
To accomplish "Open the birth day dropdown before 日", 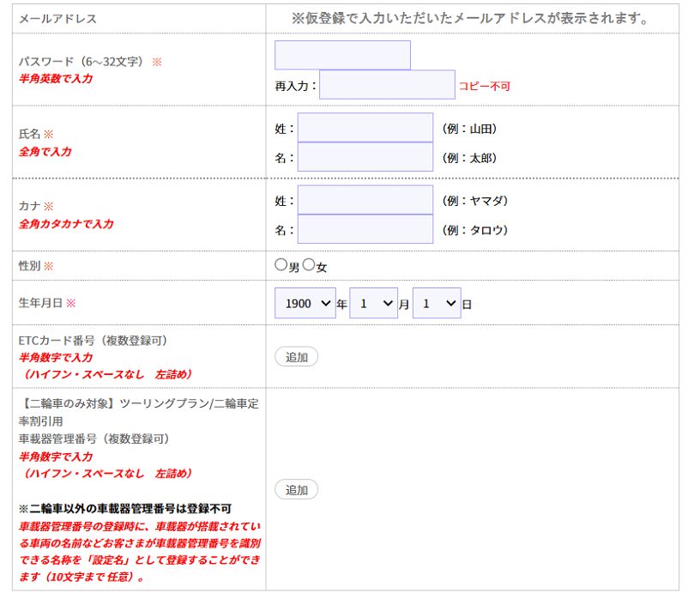I will point(437,303).
